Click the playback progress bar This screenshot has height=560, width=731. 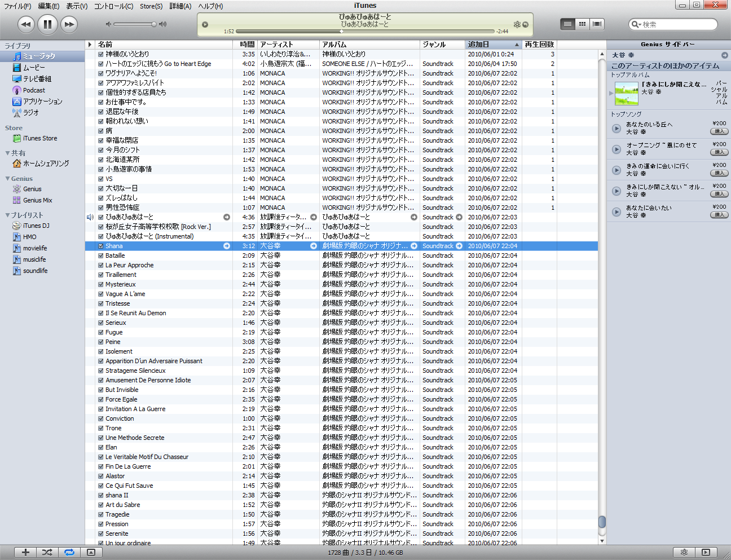click(366, 32)
